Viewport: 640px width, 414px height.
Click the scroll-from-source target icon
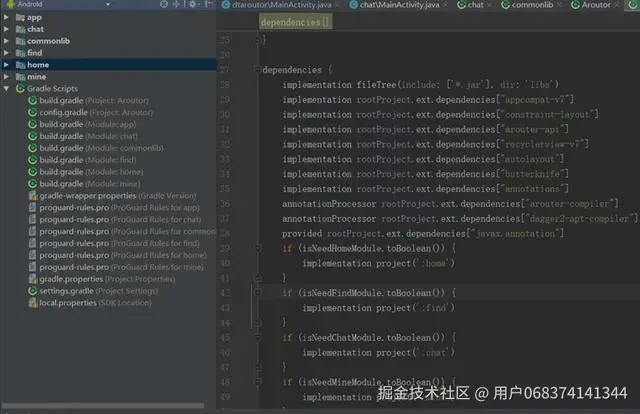[x=164, y=4]
